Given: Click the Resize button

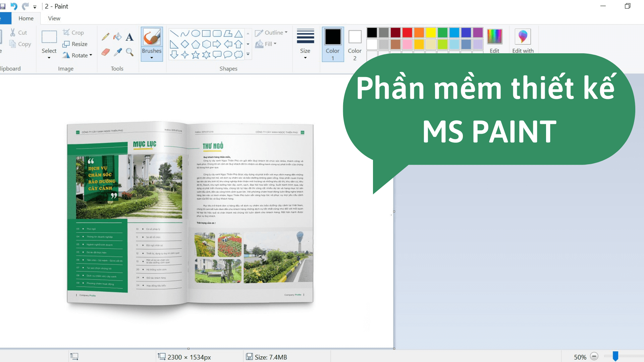Looking at the screenshot, I should click(x=75, y=44).
